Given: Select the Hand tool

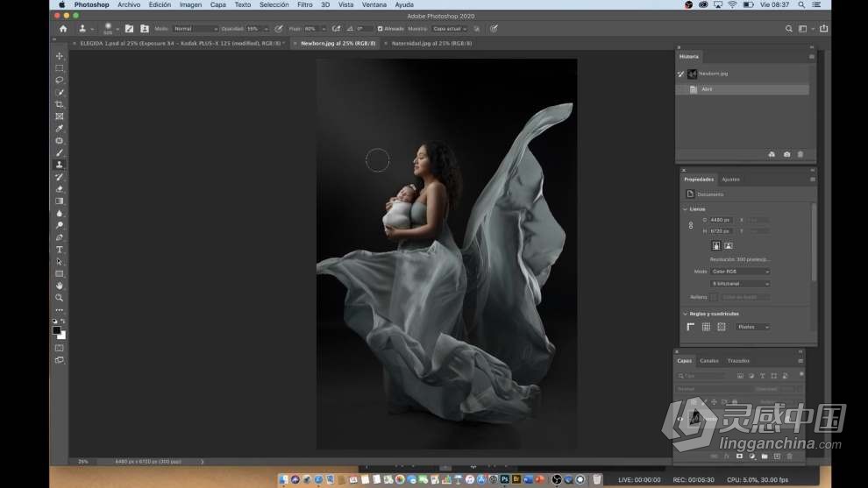Looking at the screenshot, I should pyautogui.click(x=60, y=286).
